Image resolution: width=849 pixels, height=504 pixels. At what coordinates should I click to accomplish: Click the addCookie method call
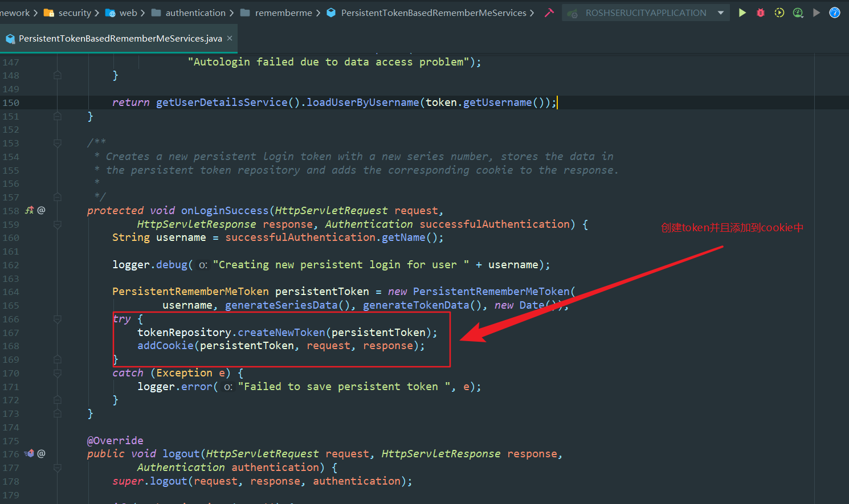point(165,346)
